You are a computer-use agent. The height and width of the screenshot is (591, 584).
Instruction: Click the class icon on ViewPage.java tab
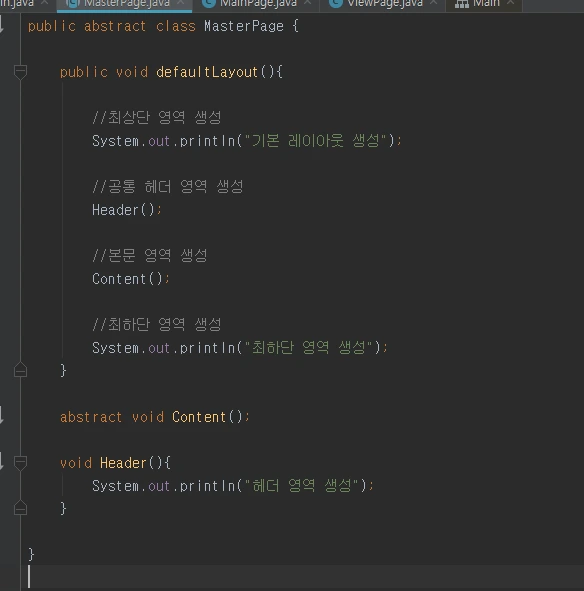click(x=336, y=3)
